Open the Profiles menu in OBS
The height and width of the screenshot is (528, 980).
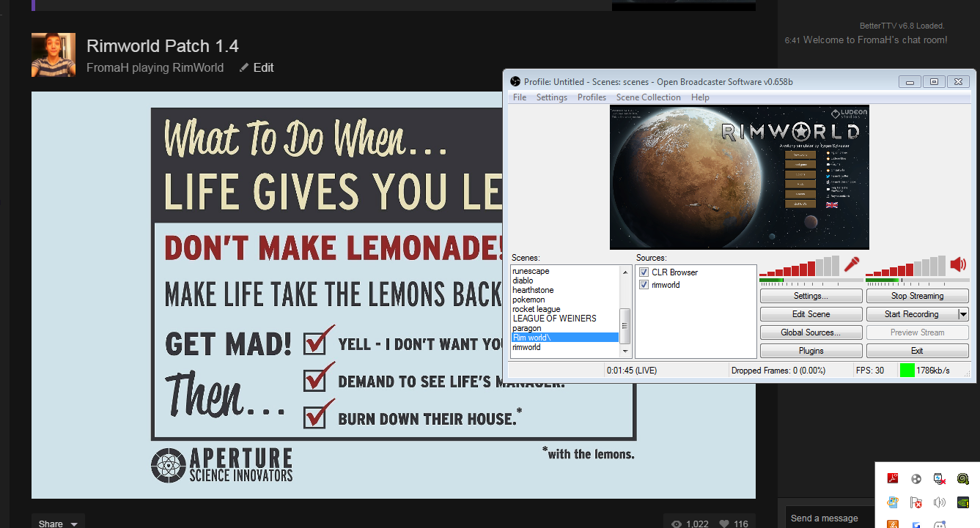point(592,97)
